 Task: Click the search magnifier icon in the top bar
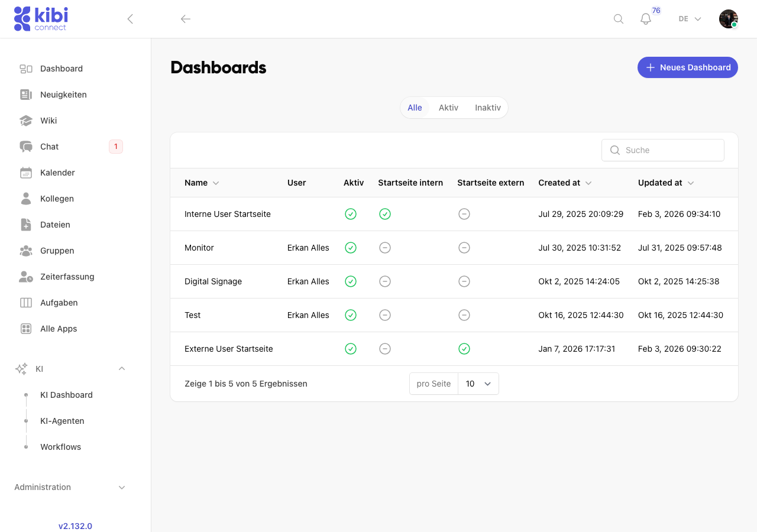(618, 19)
